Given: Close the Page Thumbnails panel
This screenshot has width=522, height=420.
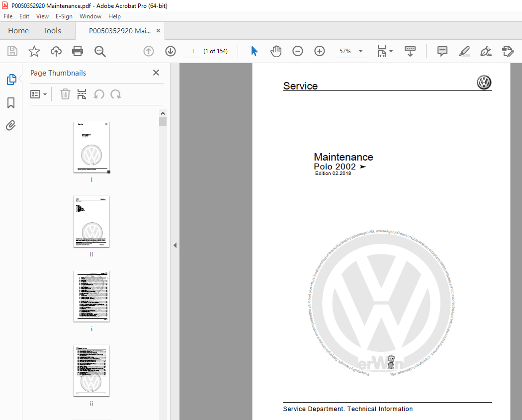Looking at the screenshot, I should [156, 73].
